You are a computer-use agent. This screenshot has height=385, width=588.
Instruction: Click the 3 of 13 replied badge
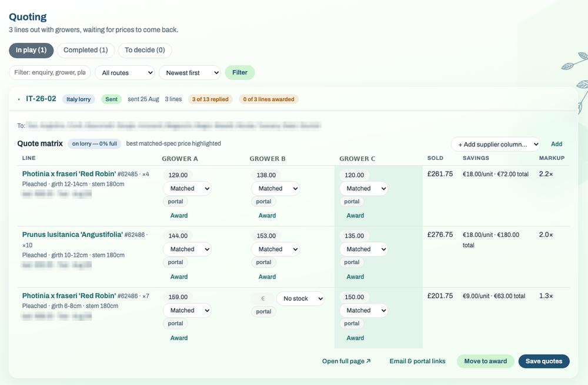tap(211, 99)
